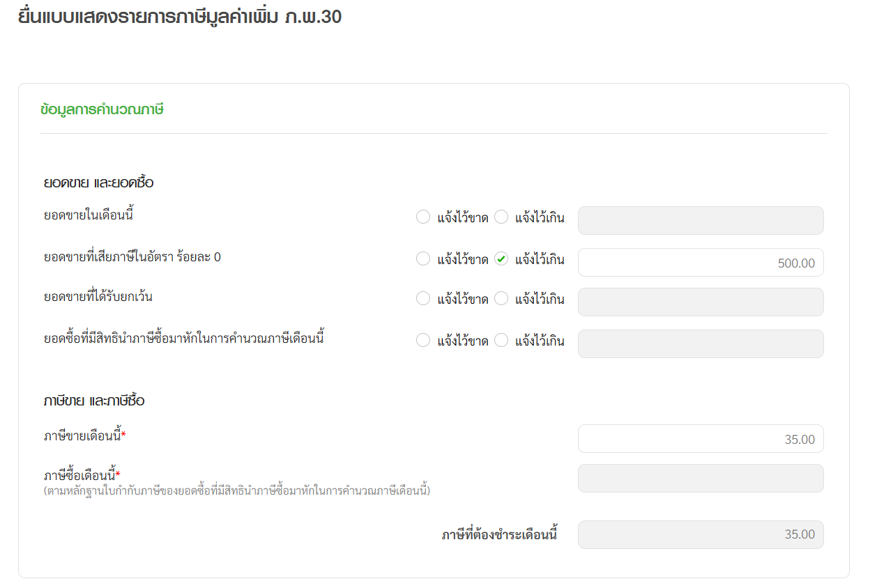
Task: Click the ข้อมูลการคำนวณภาษี section heading
Action: [102, 110]
